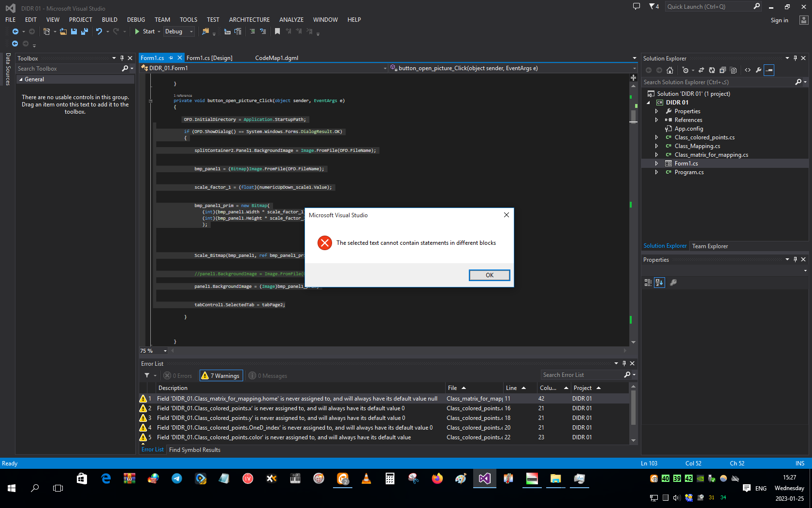This screenshot has width=812, height=508.
Task: Click the Solution Explorer Properties wrench icon
Action: pyautogui.click(x=759, y=70)
